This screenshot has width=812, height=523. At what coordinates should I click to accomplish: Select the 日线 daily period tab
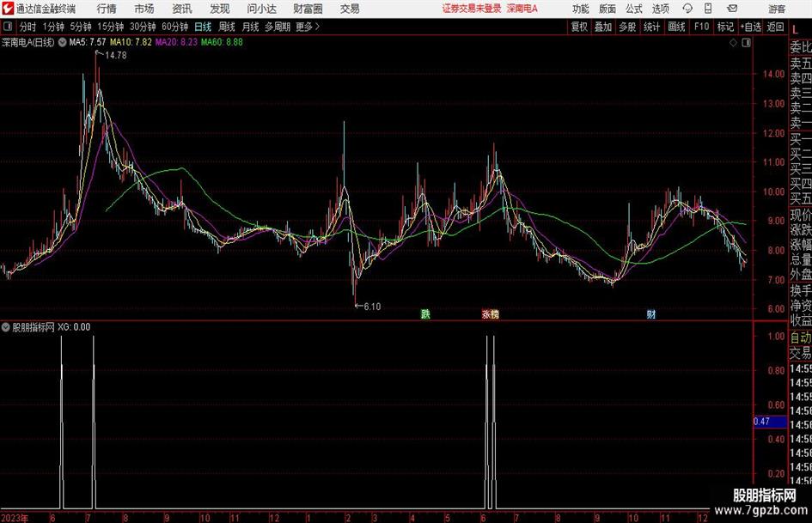pos(203,27)
